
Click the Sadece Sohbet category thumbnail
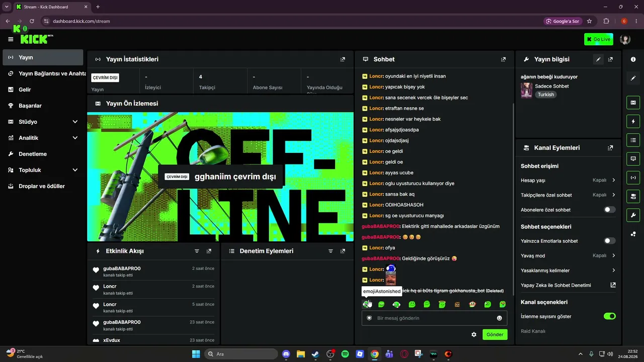[x=526, y=90]
